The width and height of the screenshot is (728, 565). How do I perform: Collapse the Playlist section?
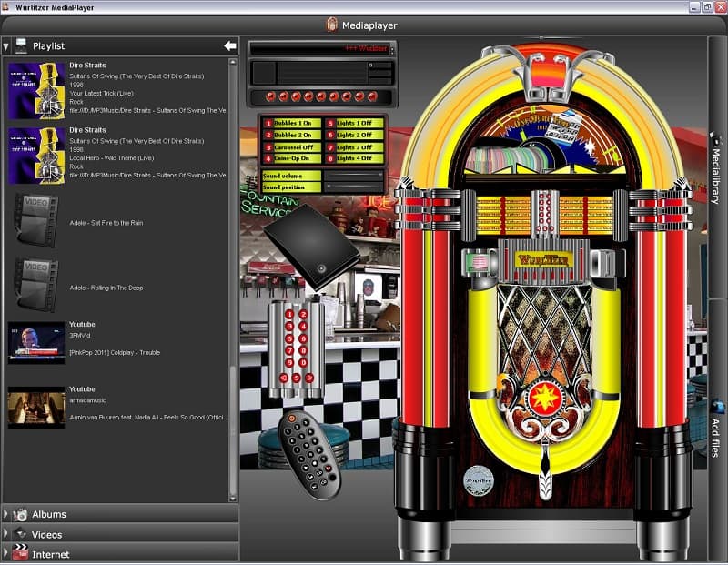pyautogui.click(x=7, y=45)
